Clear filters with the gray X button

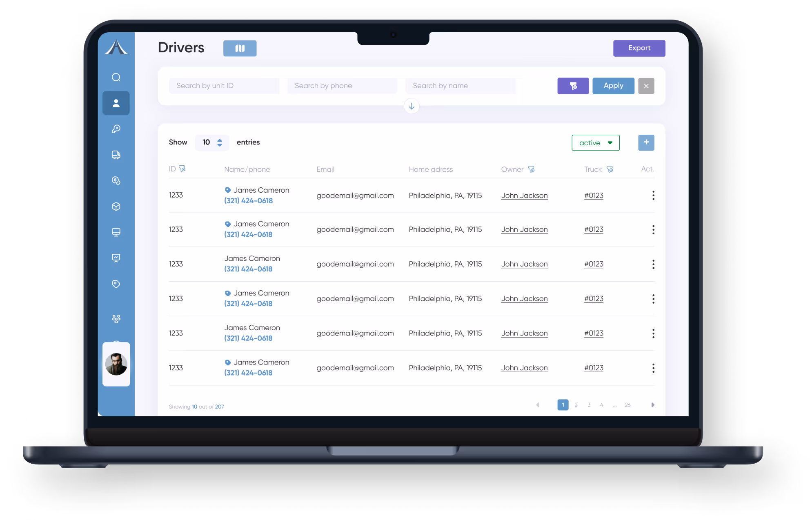(646, 86)
